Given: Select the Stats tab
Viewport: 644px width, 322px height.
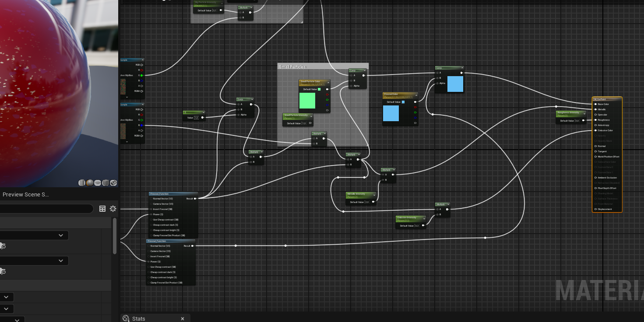Looking at the screenshot, I should (x=139, y=318).
